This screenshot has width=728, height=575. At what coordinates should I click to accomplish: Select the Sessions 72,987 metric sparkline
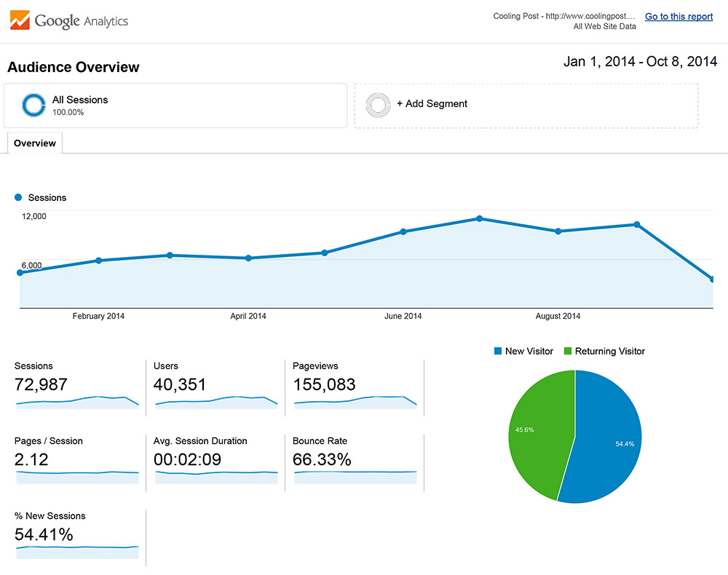[x=76, y=401]
